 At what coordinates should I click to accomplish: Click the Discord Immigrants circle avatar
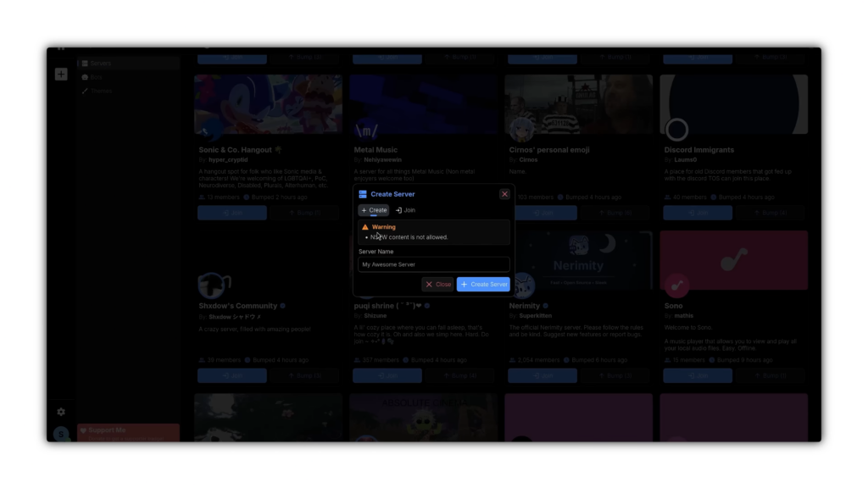(x=676, y=130)
